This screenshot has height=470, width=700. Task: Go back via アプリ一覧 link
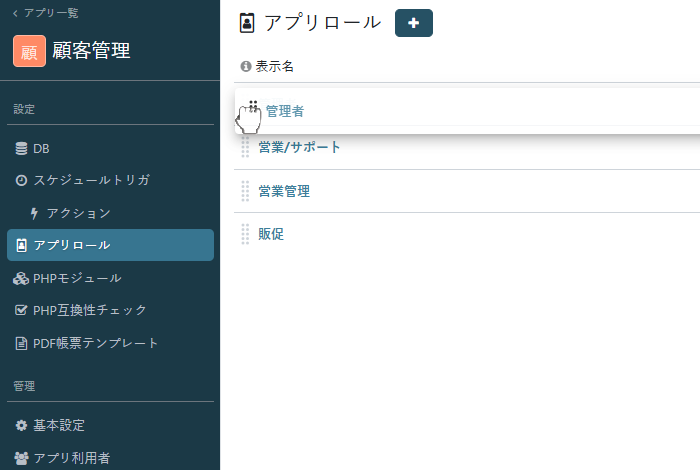[45, 13]
